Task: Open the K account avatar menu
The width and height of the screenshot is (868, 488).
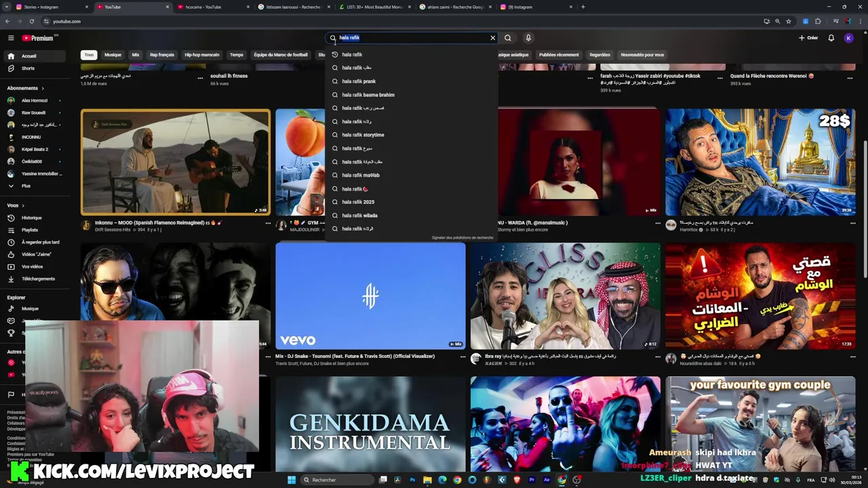Action: (848, 38)
